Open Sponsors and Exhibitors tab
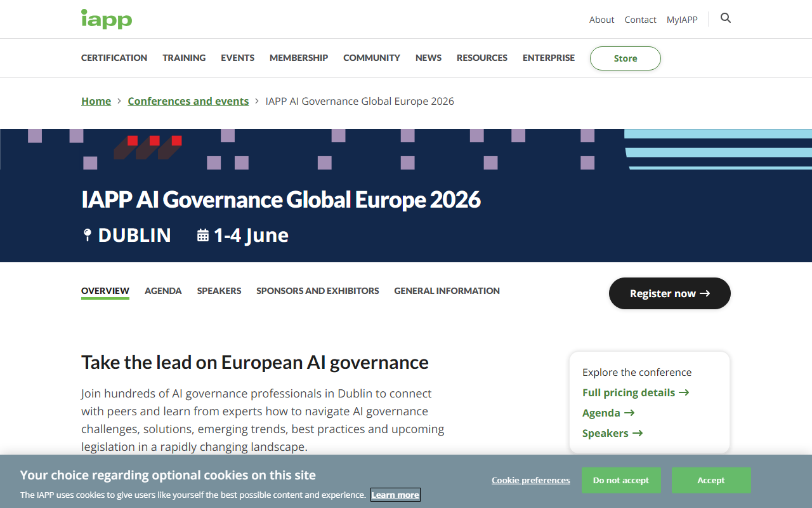The height and width of the screenshot is (508, 812). click(318, 291)
